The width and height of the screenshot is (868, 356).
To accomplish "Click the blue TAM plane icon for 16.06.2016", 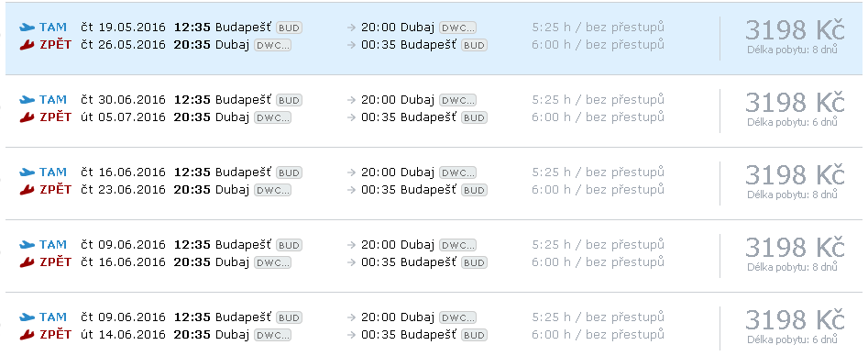I will click(x=27, y=172).
